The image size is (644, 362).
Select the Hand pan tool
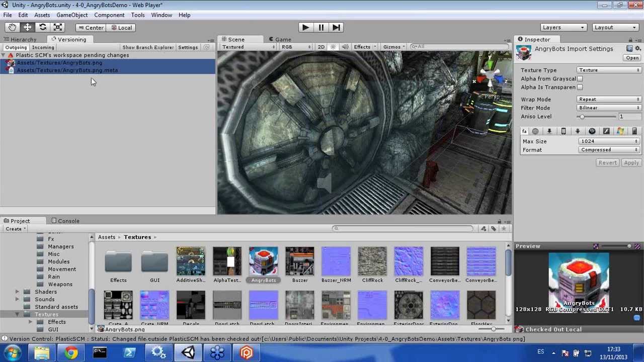coord(12,27)
